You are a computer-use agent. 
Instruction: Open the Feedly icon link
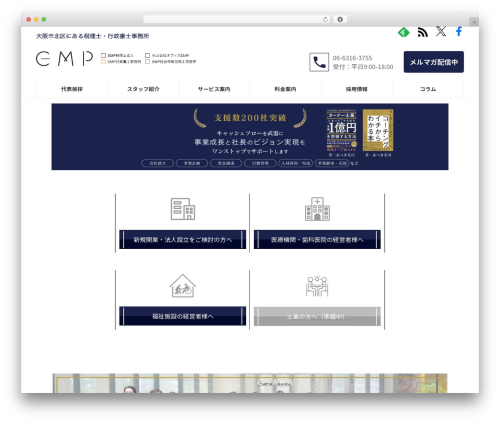404,32
